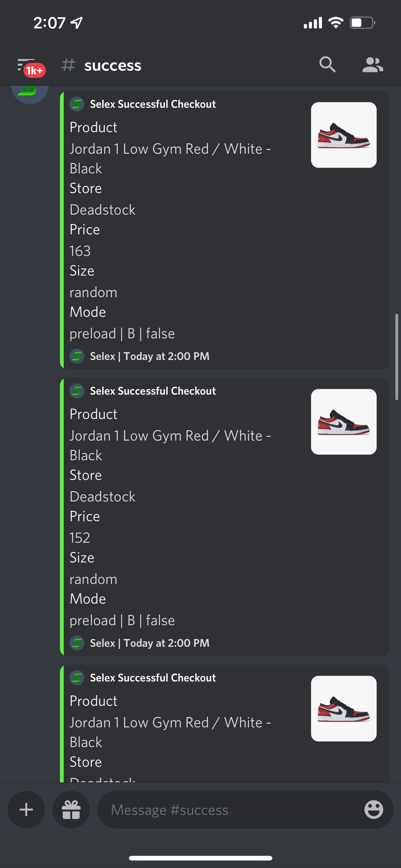Screen dimensions: 401x868
Task: Tap the #success channel title
Action: click(113, 65)
